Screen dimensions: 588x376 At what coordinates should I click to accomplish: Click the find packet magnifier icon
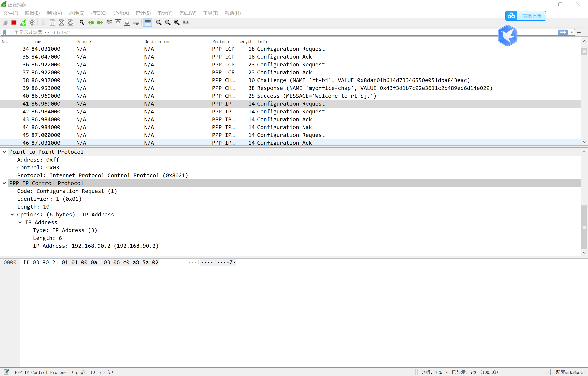(82, 23)
